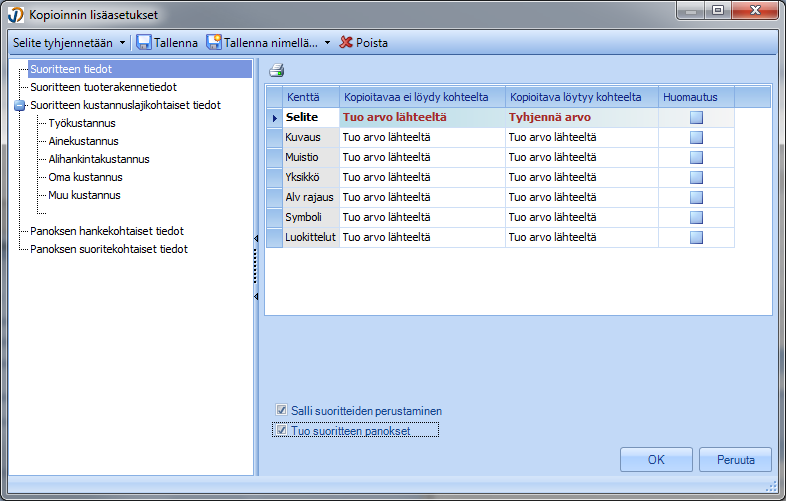The width and height of the screenshot is (786, 501).
Task: Toggle Huomautus checkbox for Muistio row
Action: point(696,157)
